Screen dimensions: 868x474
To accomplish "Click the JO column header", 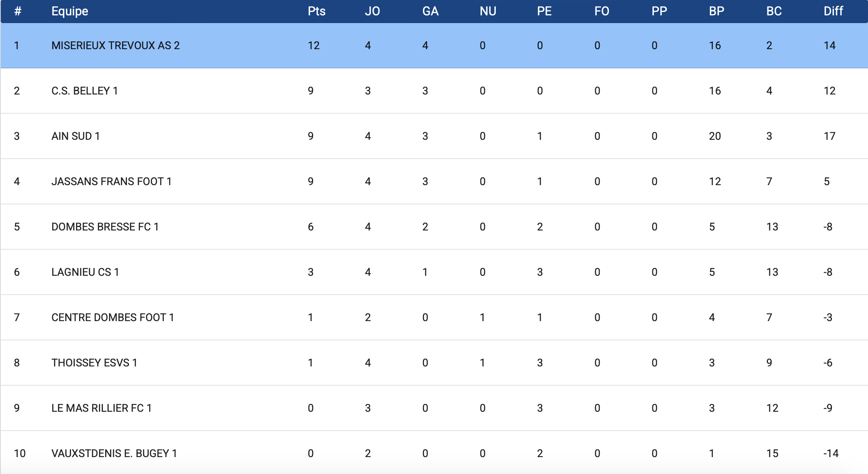I will click(372, 11).
